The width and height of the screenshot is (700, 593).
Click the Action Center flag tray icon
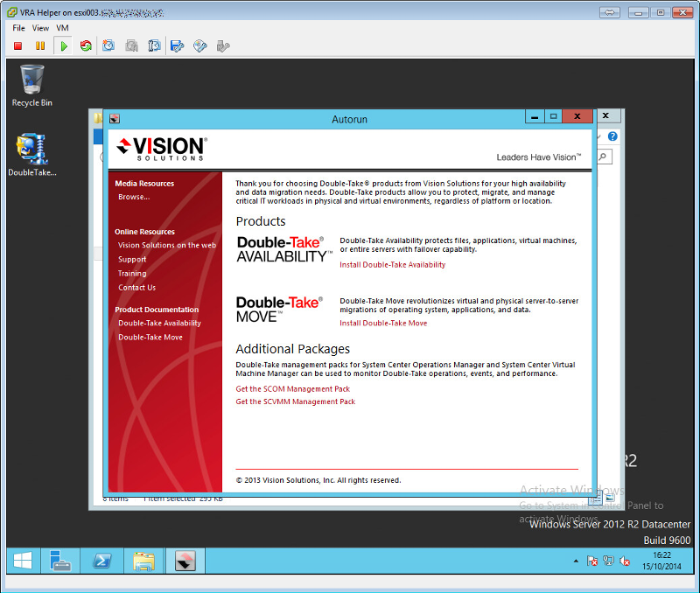pos(592,562)
